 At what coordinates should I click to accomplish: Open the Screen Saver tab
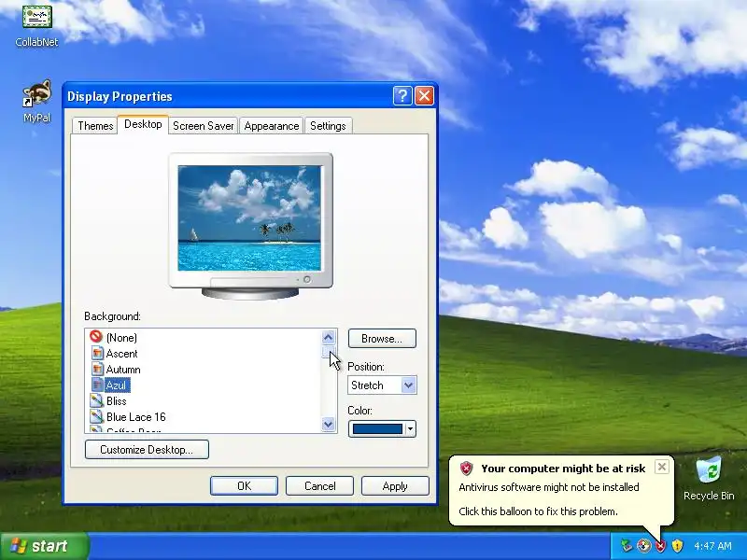click(203, 126)
